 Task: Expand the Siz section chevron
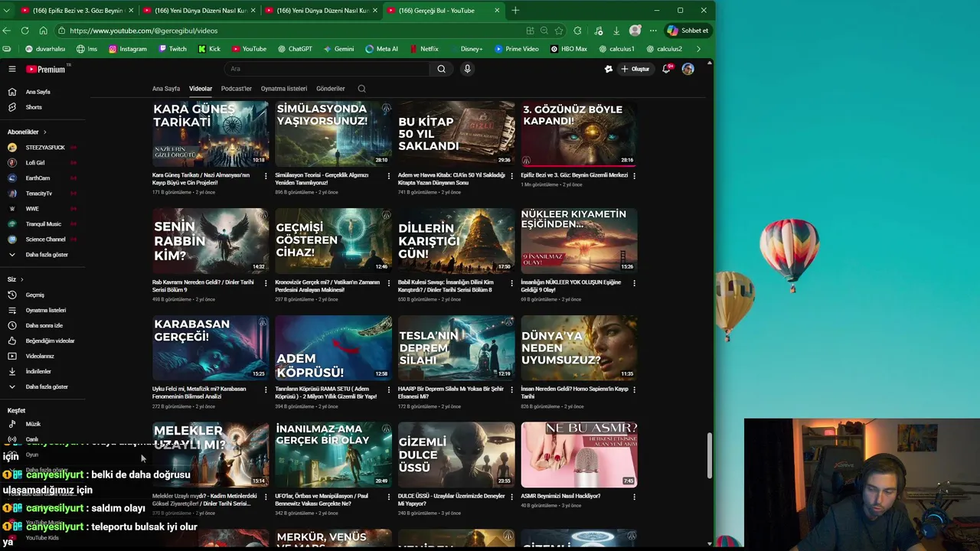(21, 279)
